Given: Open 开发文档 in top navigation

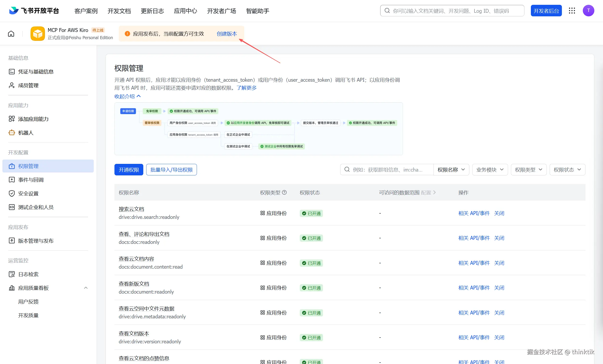Looking at the screenshot, I should [119, 11].
